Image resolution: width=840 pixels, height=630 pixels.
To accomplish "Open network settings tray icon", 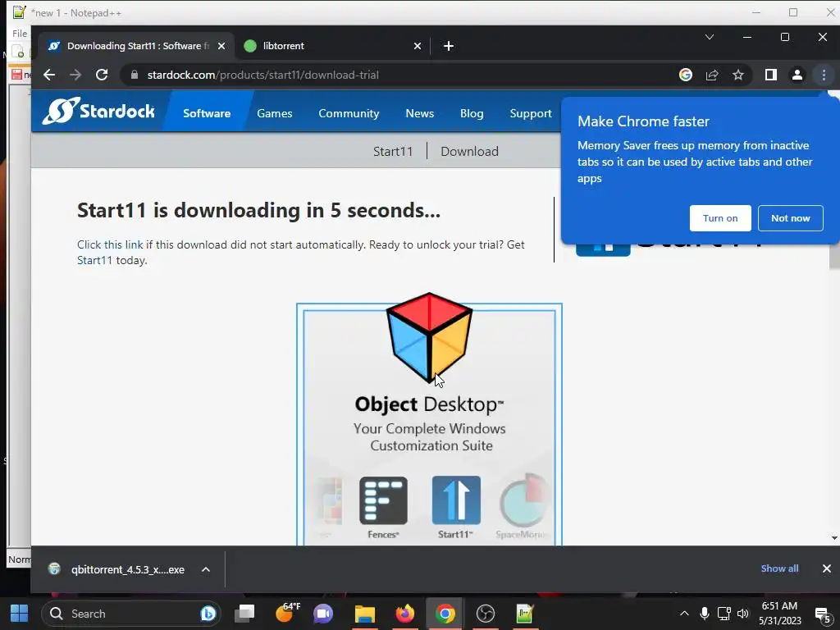I will tap(724, 614).
